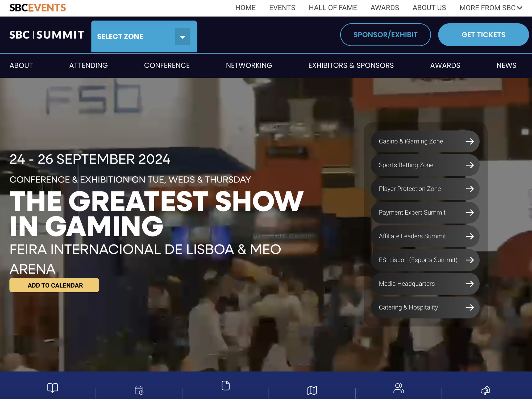
Task: Open the folded map icon in bottom bar
Action: coord(312,390)
